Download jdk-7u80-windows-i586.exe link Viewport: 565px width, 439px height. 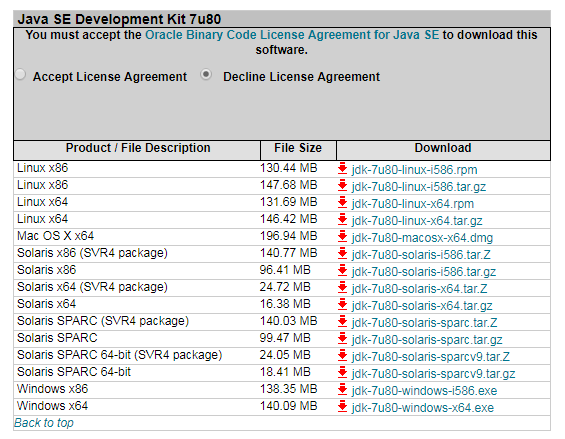point(424,391)
